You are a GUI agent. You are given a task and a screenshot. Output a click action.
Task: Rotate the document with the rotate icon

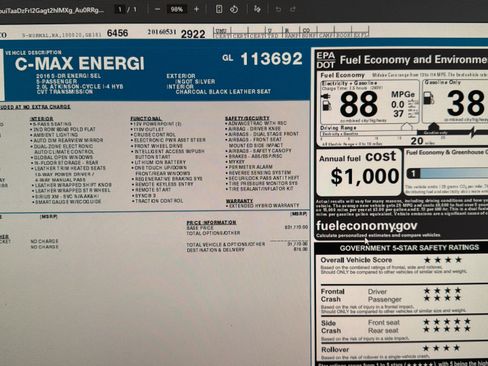[234, 9]
